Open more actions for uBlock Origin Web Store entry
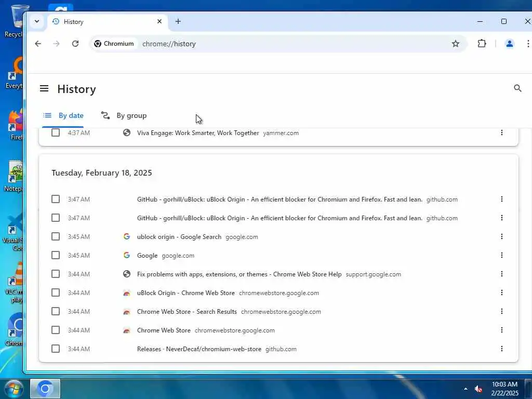 [x=501, y=292]
